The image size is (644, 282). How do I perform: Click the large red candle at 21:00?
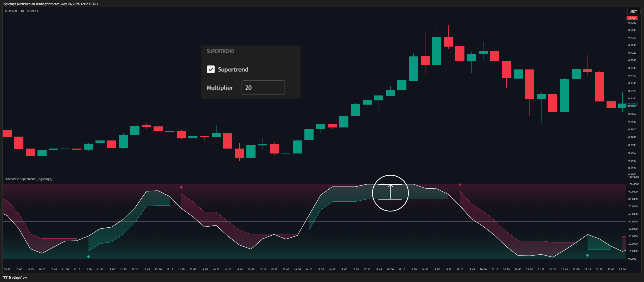coord(530,84)
